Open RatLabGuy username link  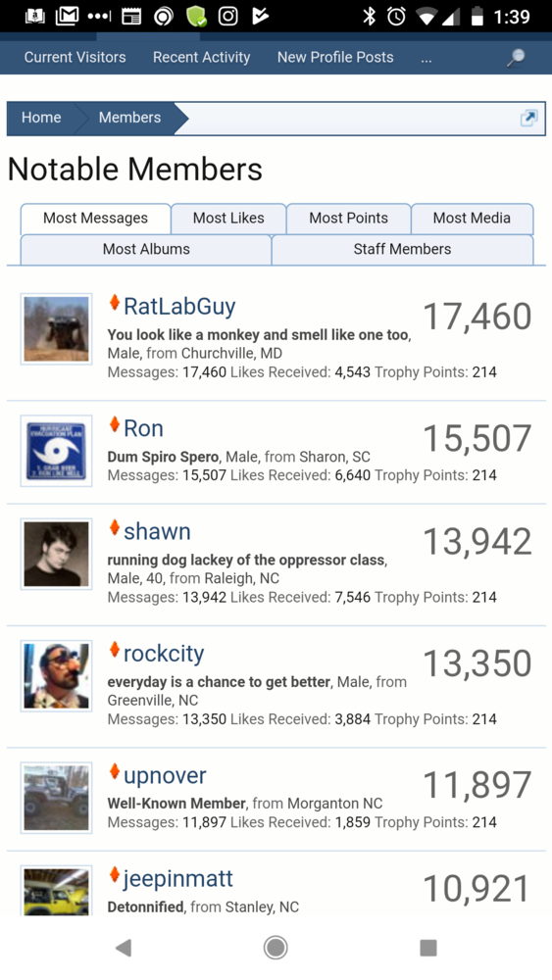point(179,307)
